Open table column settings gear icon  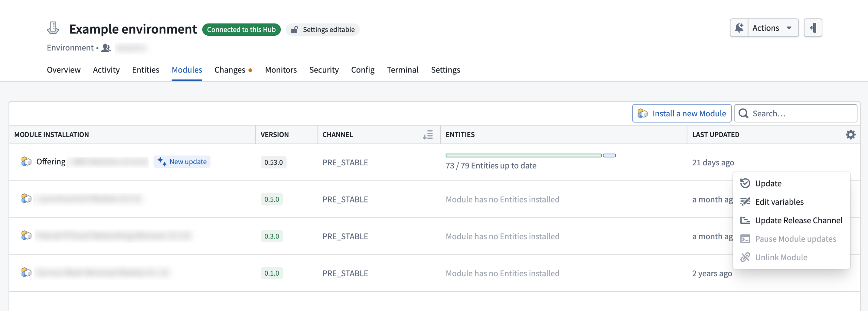[851, 135]
